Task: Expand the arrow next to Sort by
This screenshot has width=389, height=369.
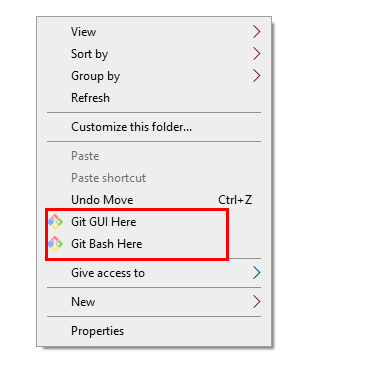Action: pyautogui.click(x=256, y=54)
